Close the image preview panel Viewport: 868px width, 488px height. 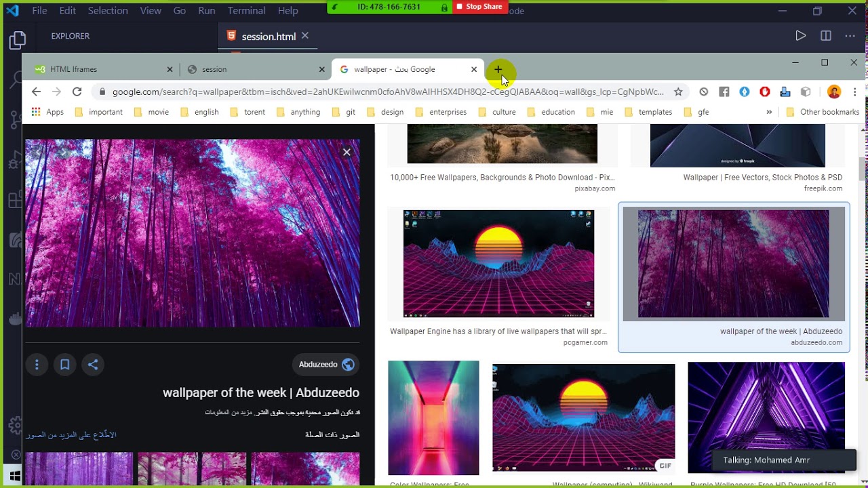click(347, 152)
